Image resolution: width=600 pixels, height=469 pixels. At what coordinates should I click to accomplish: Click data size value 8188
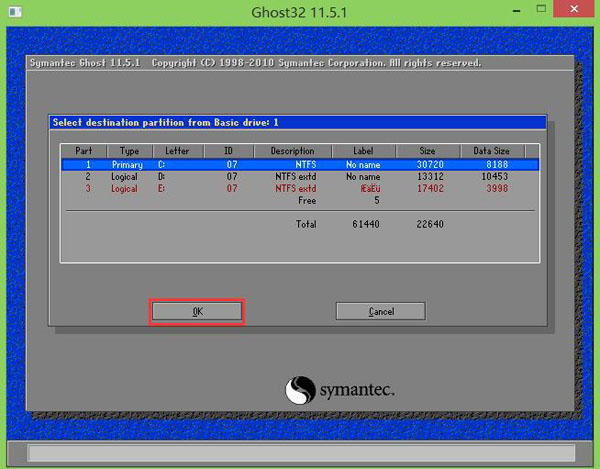[x=497, y=164]
